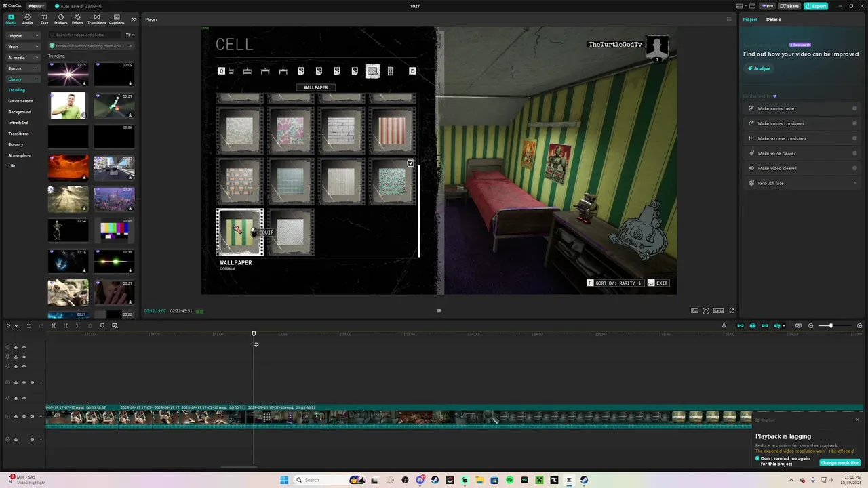Delete left of playhead trim tool
Screen dimensions: 868x488
(66, 326)
